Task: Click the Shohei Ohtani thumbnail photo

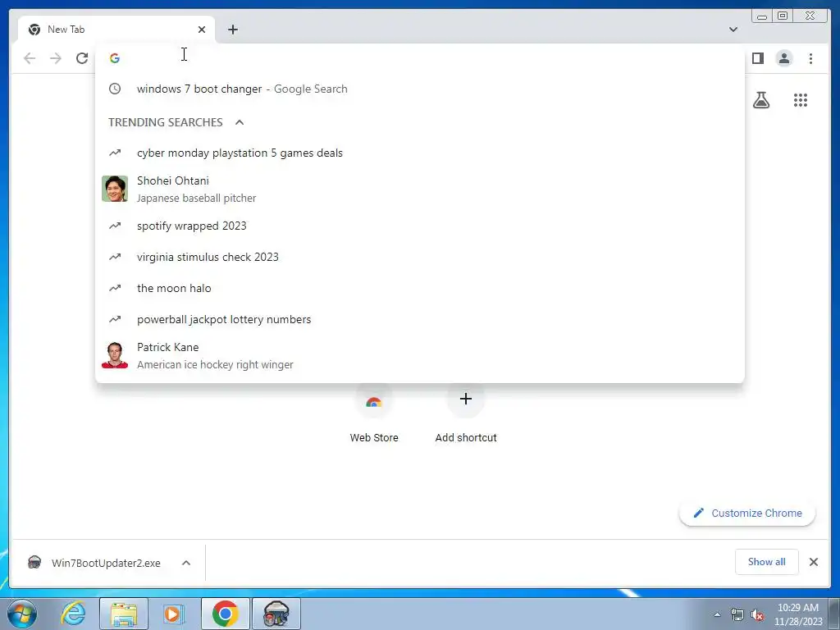Action: click(115, 189)
